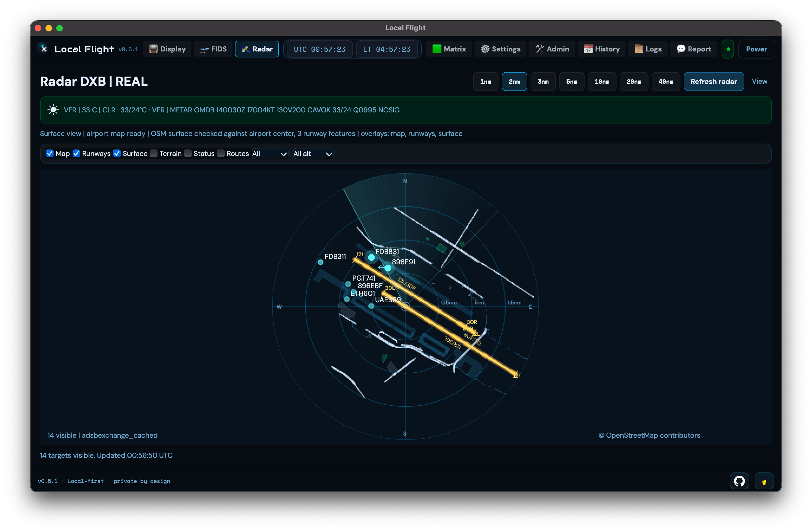Click 14 targets visible status line

tap(106, 456)
